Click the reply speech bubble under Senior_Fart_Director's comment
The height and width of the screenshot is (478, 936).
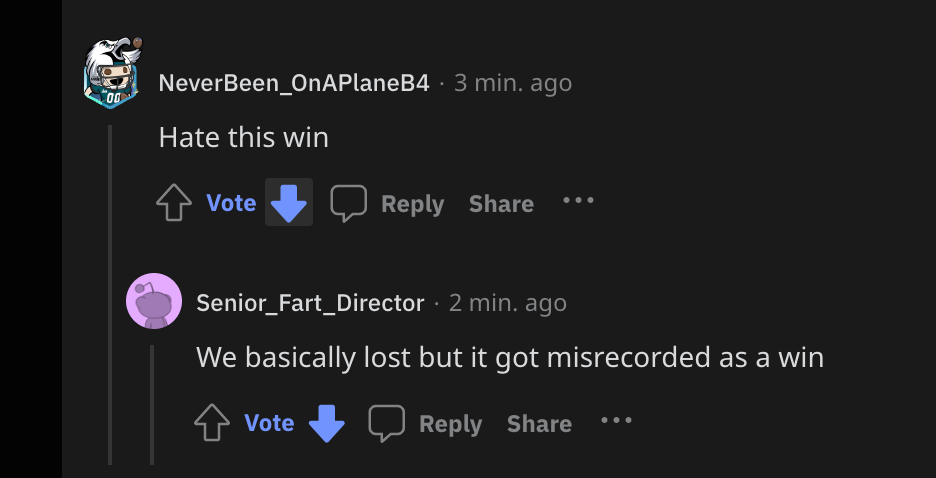(x=387, y=423)
